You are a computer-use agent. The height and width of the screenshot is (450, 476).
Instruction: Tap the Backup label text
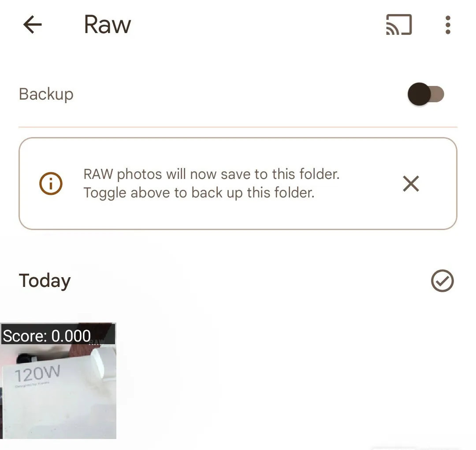(46, 94)
